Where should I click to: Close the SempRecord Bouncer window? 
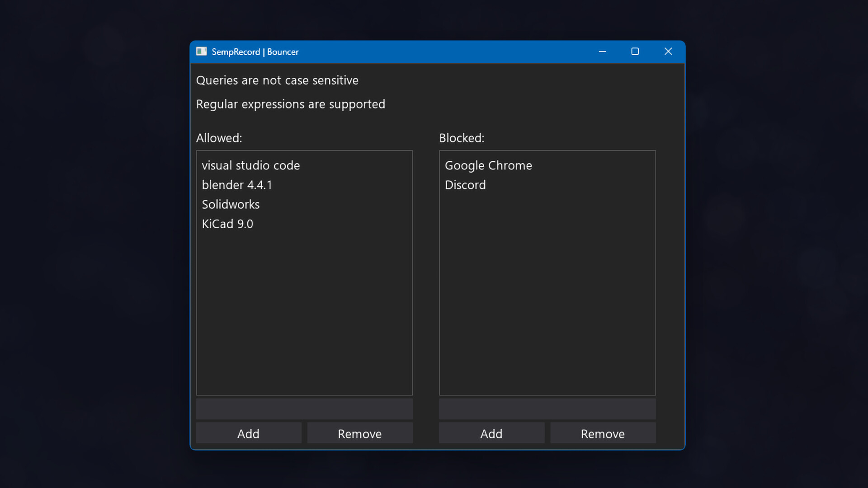point(668,52)
